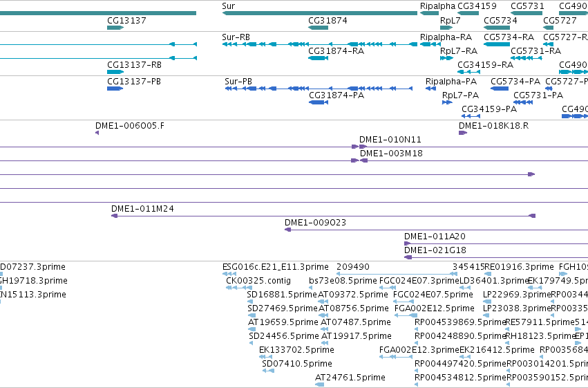Select the SD16881.5prime EST

(250, 302)
